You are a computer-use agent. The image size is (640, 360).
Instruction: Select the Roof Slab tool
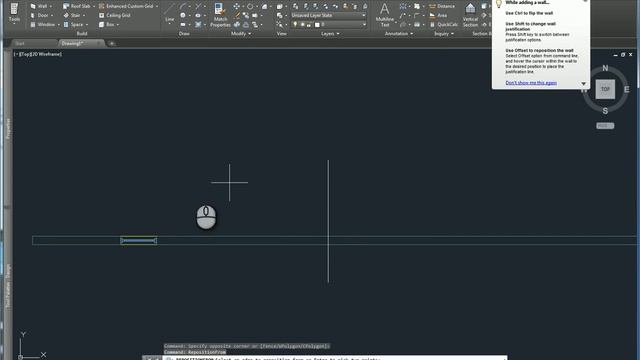click(76, 6)
